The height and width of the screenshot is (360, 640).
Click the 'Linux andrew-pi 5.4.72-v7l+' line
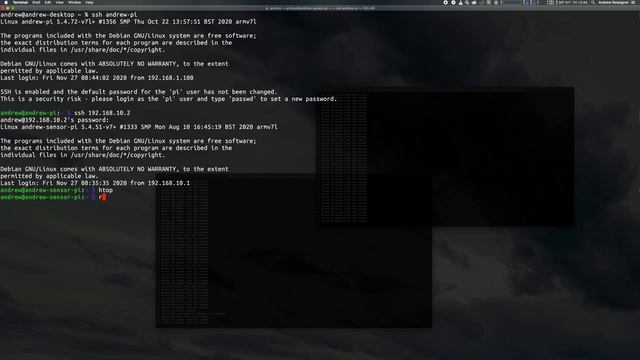(x=128, y=22)
